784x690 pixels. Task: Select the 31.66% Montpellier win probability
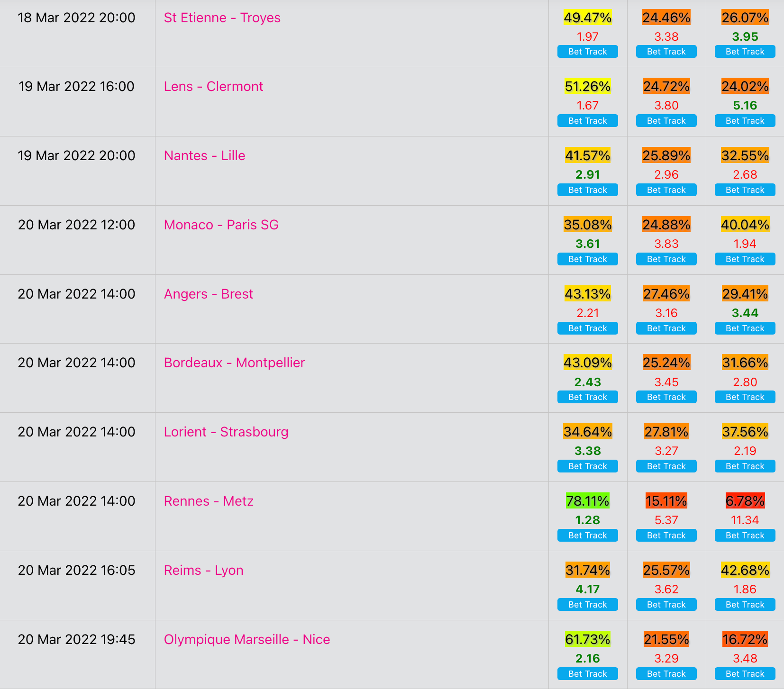tap(745, 363)
